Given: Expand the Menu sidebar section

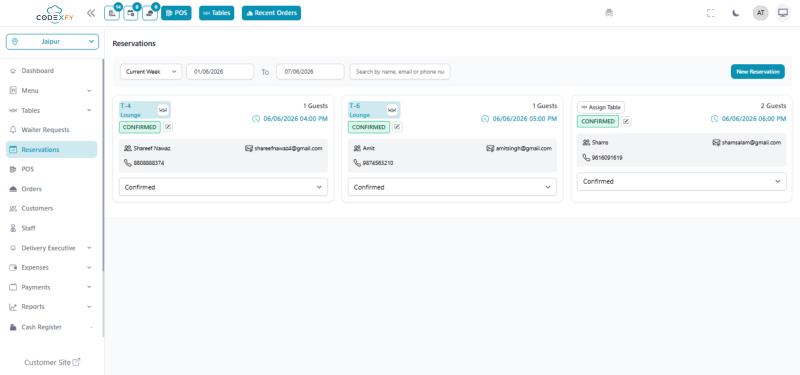Looking at the screenshot, I should pyautogui.click(x=52, y=91).
